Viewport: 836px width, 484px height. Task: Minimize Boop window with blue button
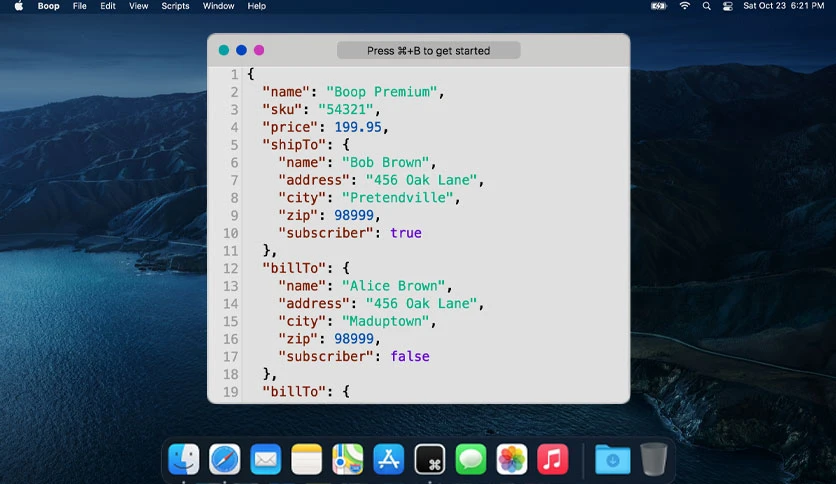tap(242, 50)
